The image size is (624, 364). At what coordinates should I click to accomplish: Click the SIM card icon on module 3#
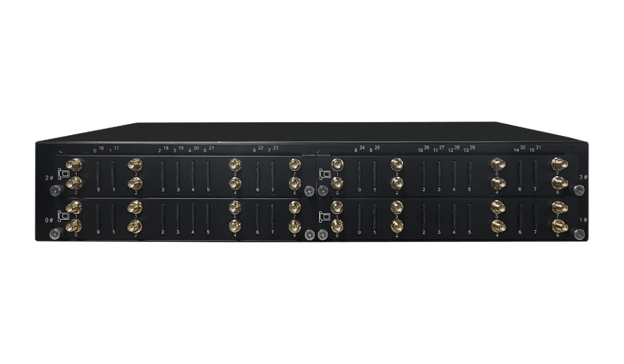[324, 174]
